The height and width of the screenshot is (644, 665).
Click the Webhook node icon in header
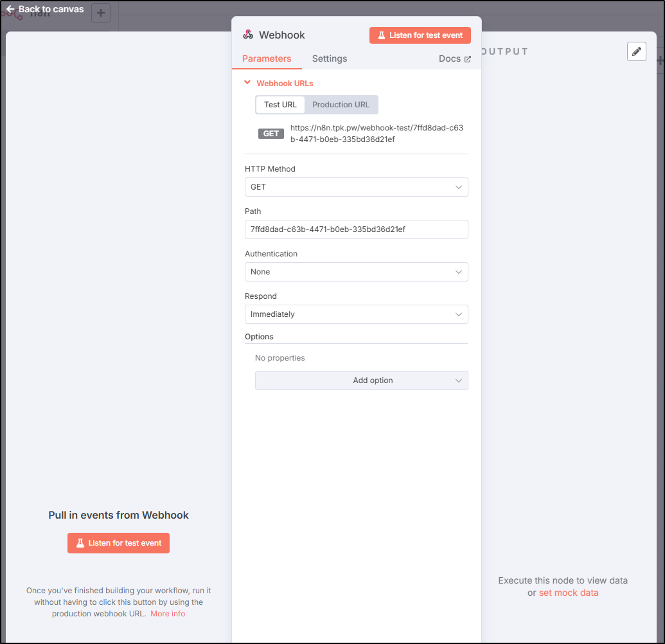click(x=249, y=35)
